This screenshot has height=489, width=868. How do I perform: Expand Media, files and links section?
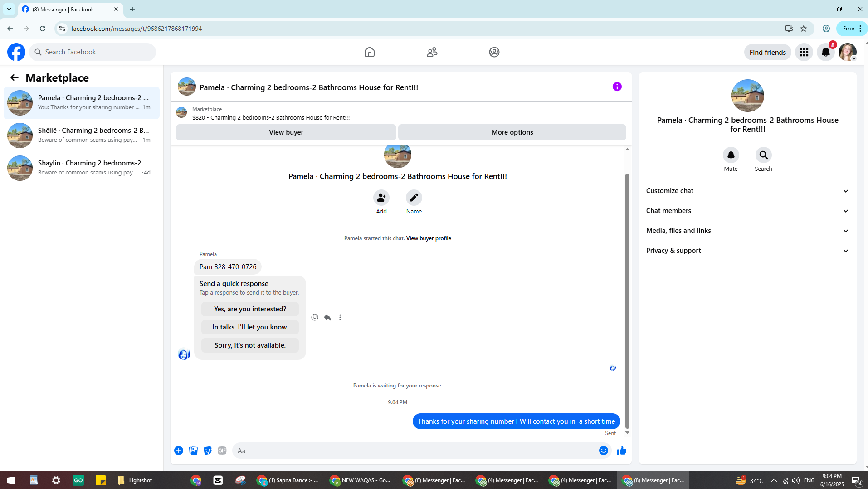[747, 231]
